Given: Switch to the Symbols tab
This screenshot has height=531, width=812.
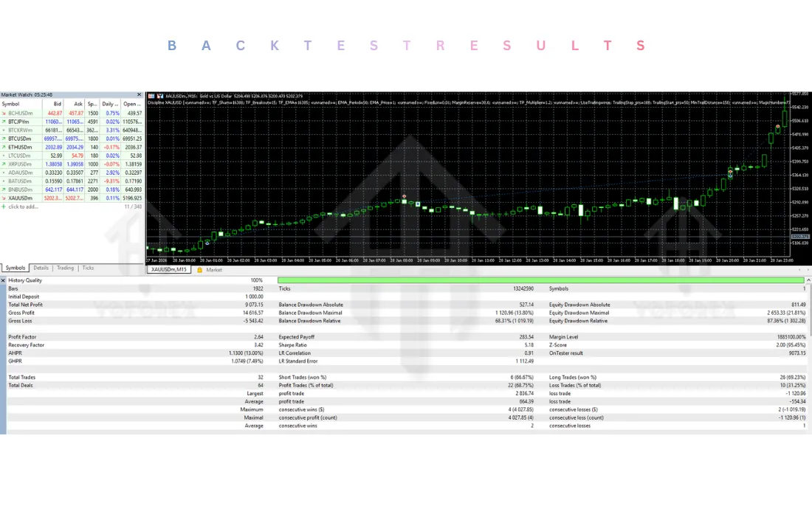Looking at the screenshot, I should pyautogui.click(x=15, y=268).
